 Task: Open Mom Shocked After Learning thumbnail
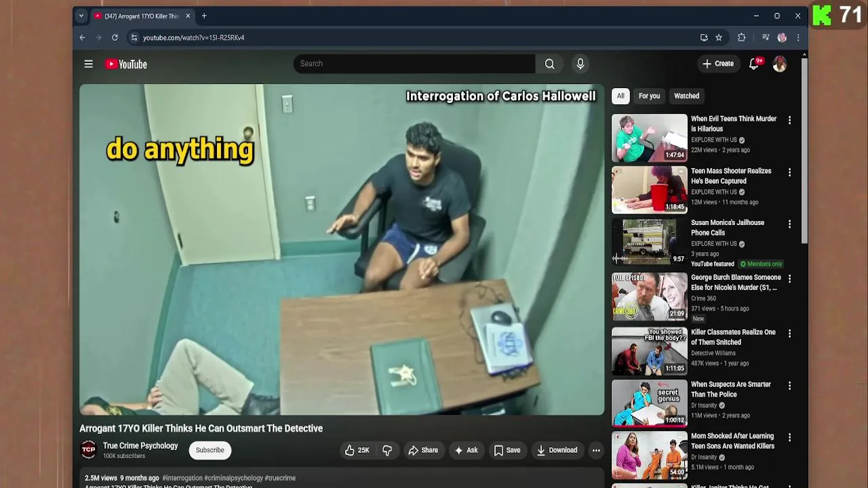[x=649, y=455]
